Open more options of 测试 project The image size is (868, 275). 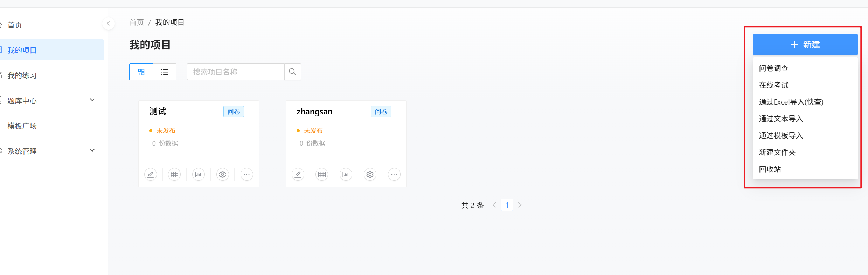[247, 174]
